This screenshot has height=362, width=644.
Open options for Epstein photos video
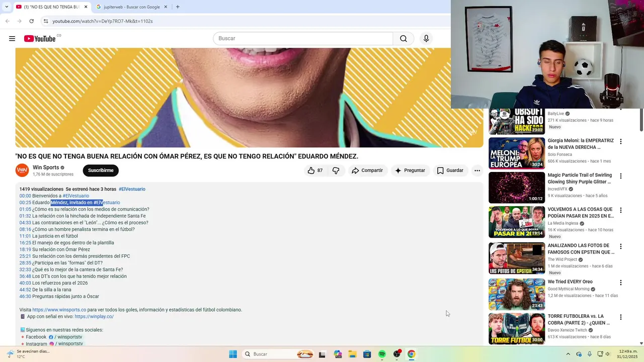pos(620,246)
